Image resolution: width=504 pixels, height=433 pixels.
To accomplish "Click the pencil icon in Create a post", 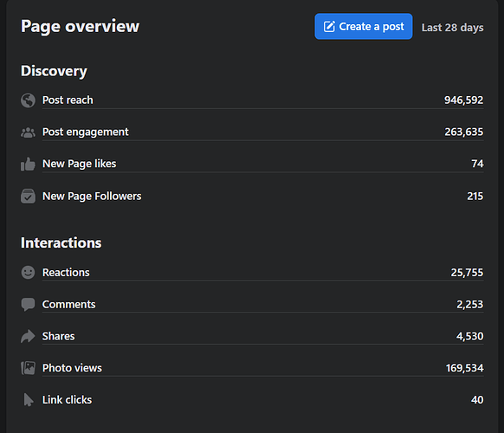I will [x=329, y=26].
